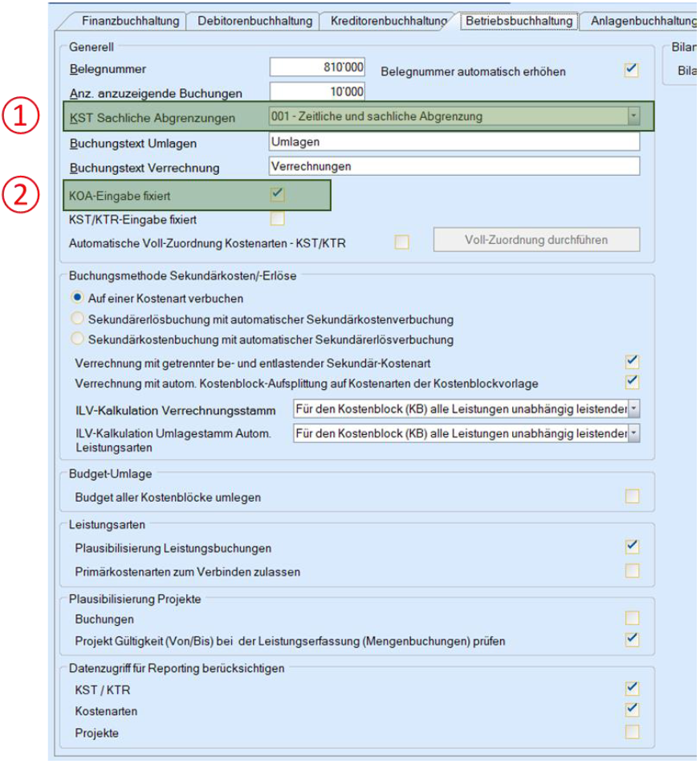Enable KST/KTR-Eingabe fixiert checkbox
Screen dimensions: 700x764
pyautogui.click(x=278, y=219)
